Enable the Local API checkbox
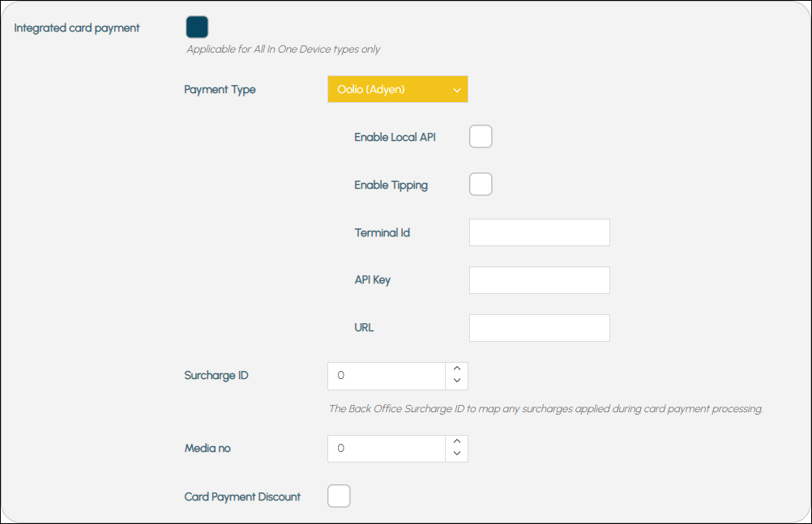Screen dimensions: 812x524 (481, 137)
